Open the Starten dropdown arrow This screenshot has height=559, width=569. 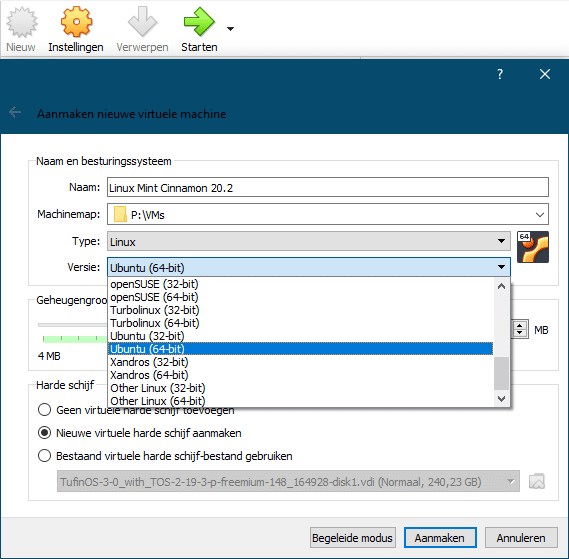point(230,29)
